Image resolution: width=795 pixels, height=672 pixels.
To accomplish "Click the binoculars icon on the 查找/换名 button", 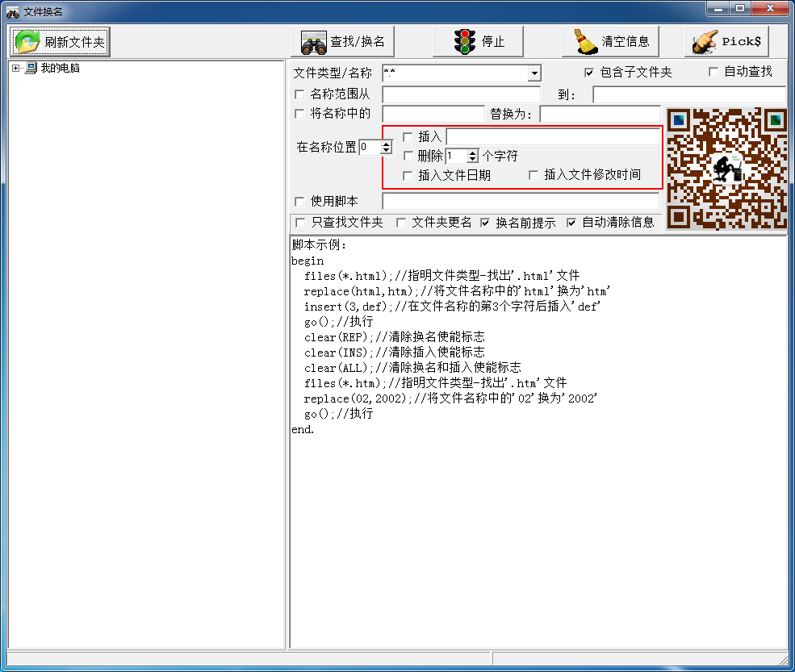I will [x=313, y=41].
